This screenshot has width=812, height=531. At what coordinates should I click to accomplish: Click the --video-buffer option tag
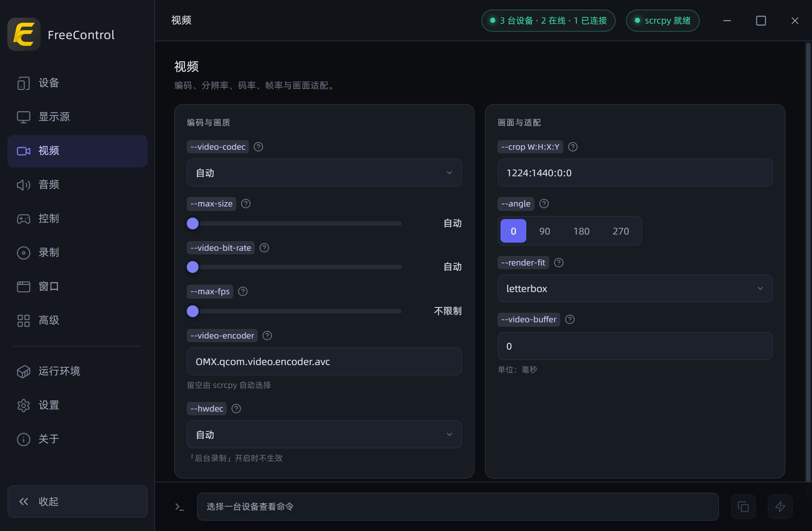[x=529, y=319]
